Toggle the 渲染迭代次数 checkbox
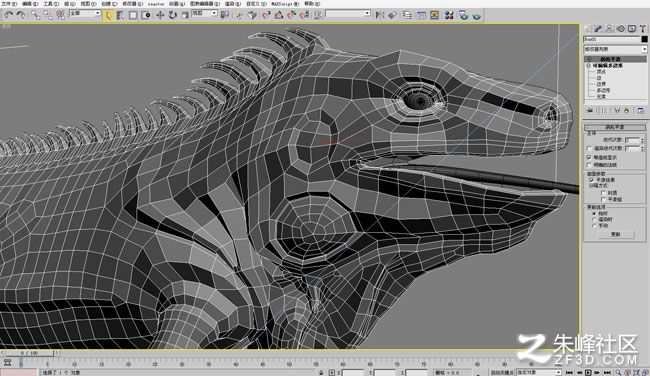This screenshot has height=376, width=650. pos(589,148)
